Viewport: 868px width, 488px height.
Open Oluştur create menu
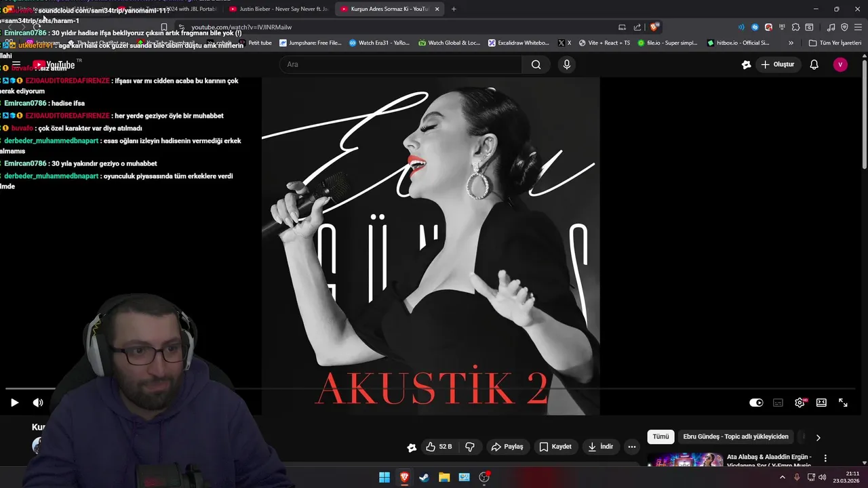click(x=777, y=64)
